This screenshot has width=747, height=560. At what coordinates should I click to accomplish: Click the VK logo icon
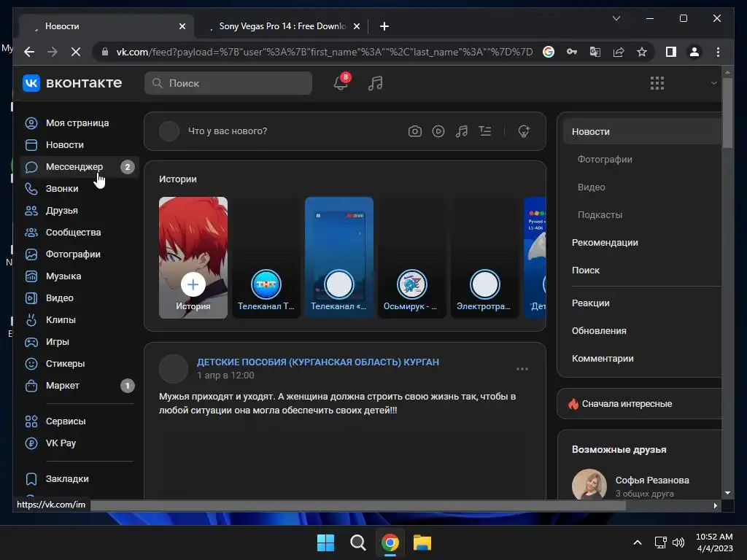click(x=31, y=83)
